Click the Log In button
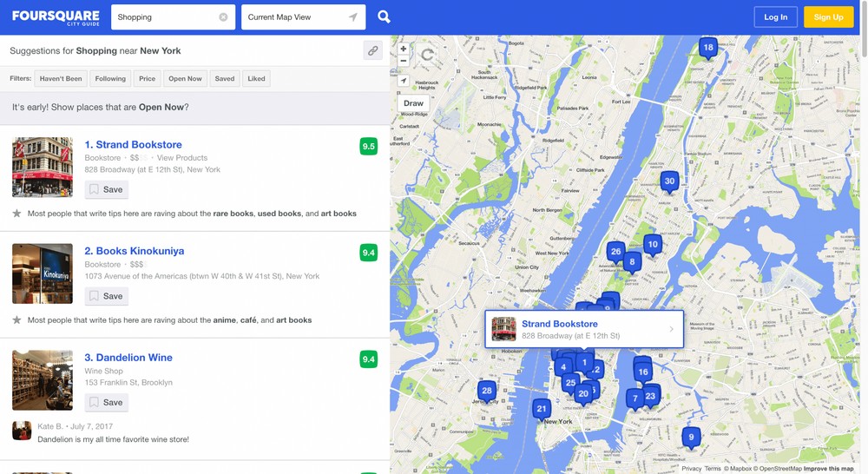Image resolution: width=868 pixels, height=474 pixels. (x=775, y=17)
